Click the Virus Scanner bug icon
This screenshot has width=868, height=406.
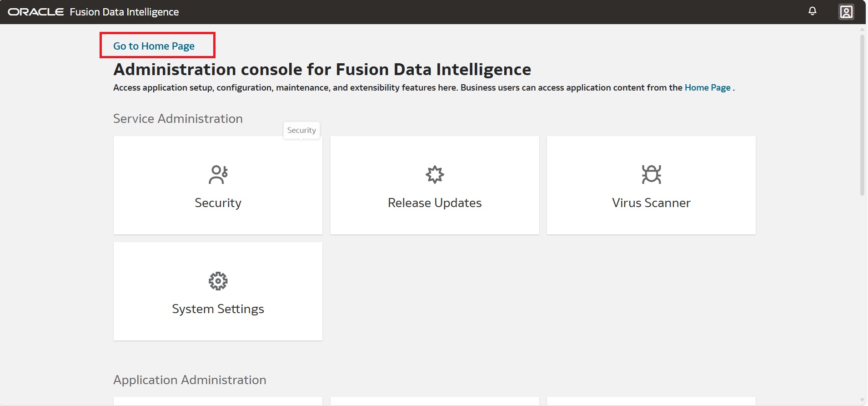[651, 174]
